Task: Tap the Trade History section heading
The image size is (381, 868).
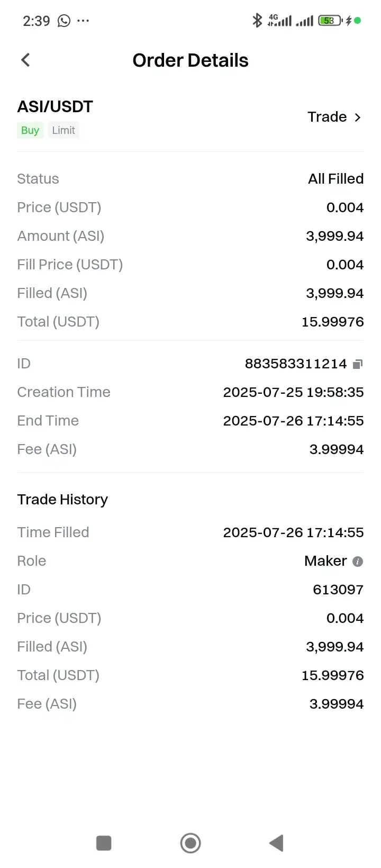Action: click(62, 500)
